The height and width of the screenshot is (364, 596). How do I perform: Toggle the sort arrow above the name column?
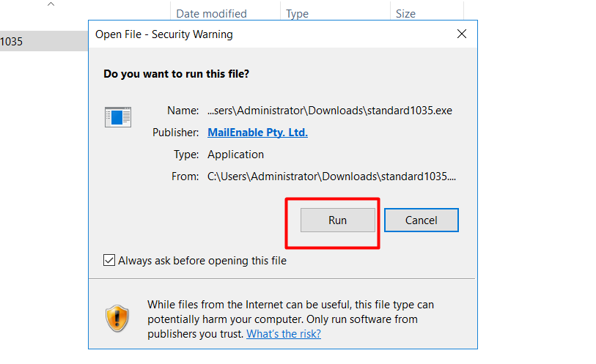[x=51, y=4]
